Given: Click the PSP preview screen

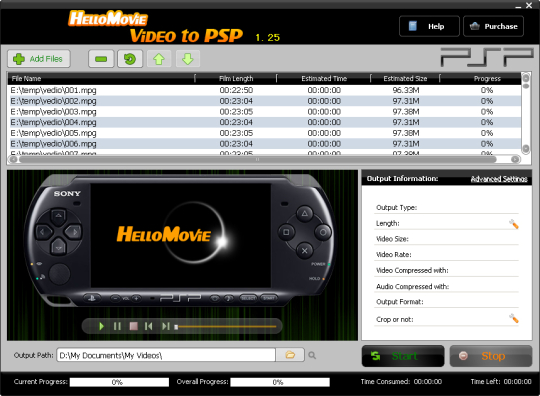Looking at the screenshot, I should point(180,235).
